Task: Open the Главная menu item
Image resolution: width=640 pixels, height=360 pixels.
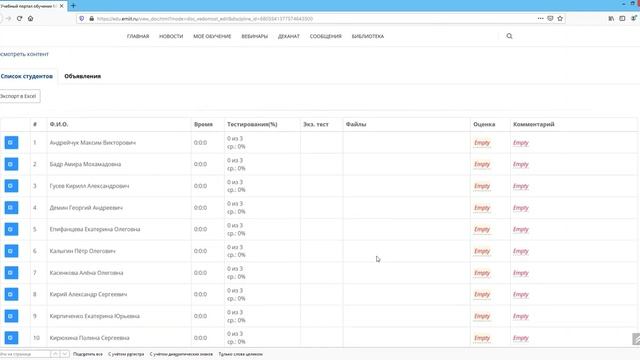Action: coord(138,36)
